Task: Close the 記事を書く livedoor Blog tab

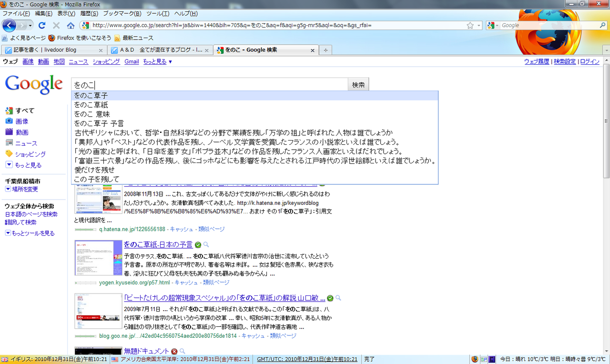Action: 101,50
